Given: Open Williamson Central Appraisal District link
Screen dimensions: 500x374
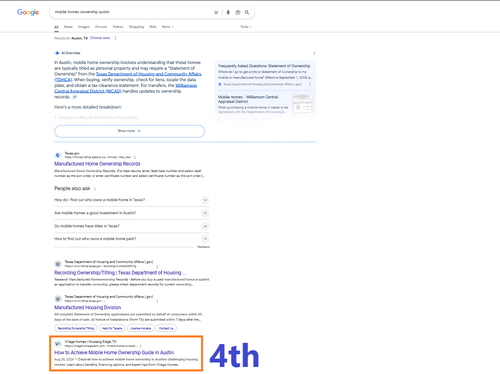Looking at the screenshot, I should click(x=125, y=88).
